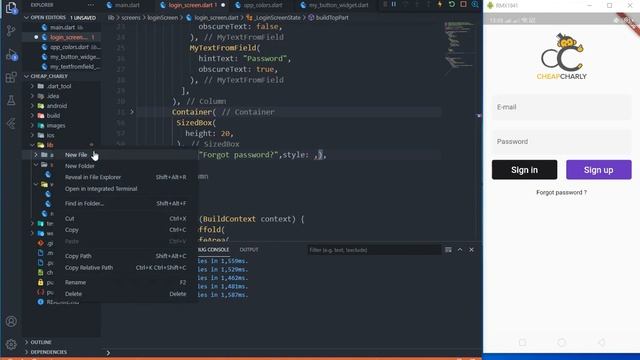Restart the debug session

(x=451, y=4)
